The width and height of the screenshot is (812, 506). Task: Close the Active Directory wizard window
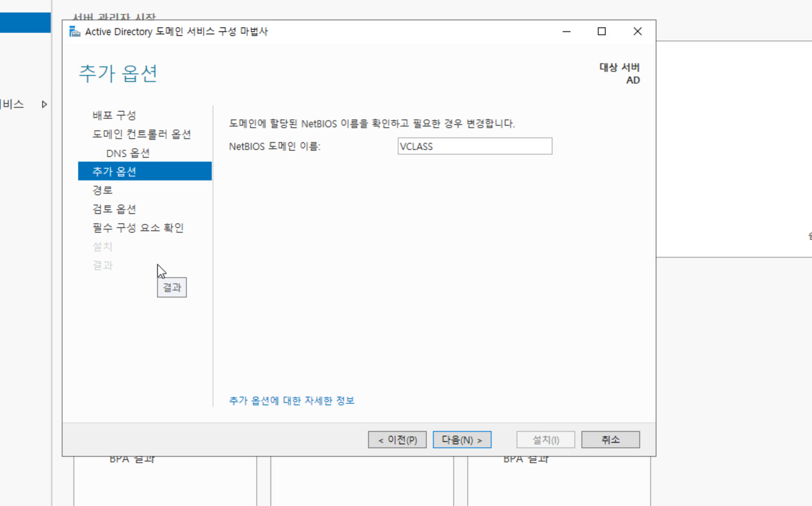(x=637, y=31)
